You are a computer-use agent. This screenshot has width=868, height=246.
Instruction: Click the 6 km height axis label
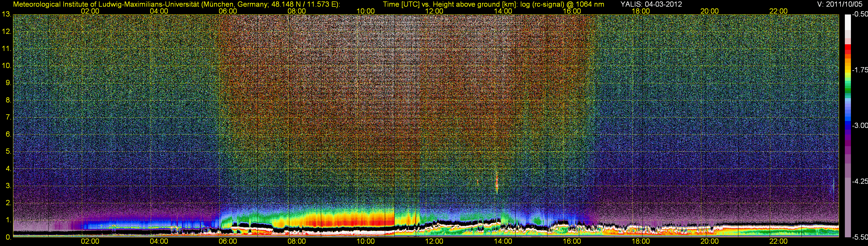pyautogui.click(x=8, y=135)
